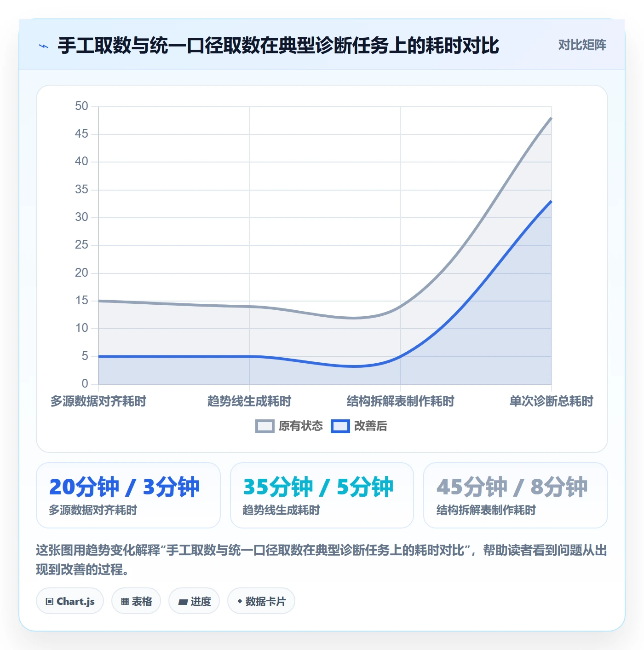The image size is (644, 650).
Task: Click the 结构拆解表制作耗时 caption under 45分钟 card
Action: (486, 510)
